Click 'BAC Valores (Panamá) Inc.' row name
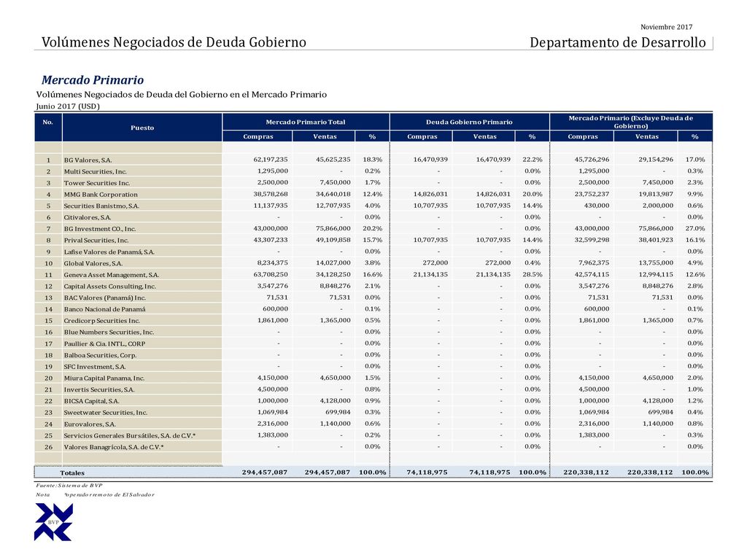 [105, 297]
